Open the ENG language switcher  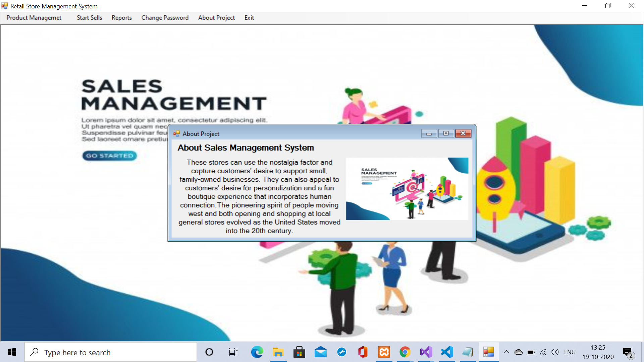point(570,352)
